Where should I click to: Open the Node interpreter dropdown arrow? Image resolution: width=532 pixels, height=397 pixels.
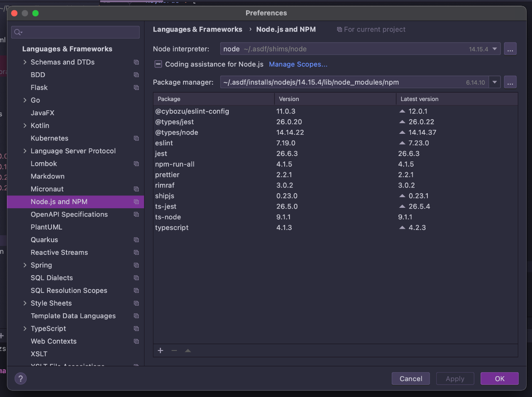point(495,49)
